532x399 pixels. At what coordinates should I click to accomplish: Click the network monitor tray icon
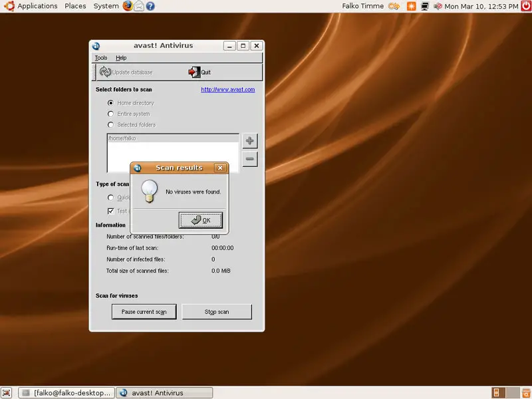pyautogui.click(x=424, y=6)
